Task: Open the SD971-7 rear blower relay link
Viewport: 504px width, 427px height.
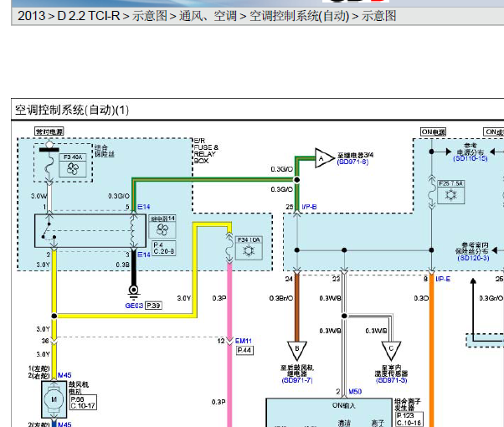Action: (x=297, y=380)
